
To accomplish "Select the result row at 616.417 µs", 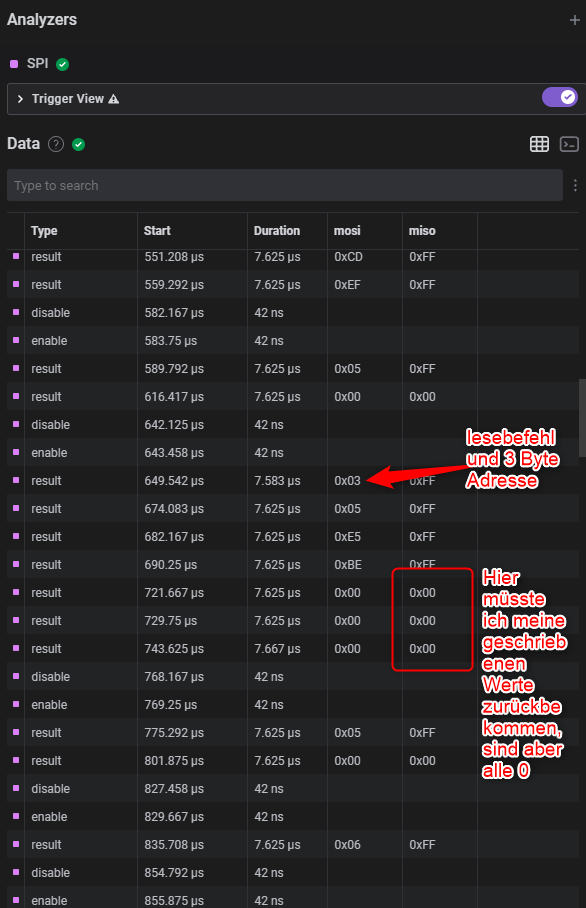I will (x=293, y=397).
